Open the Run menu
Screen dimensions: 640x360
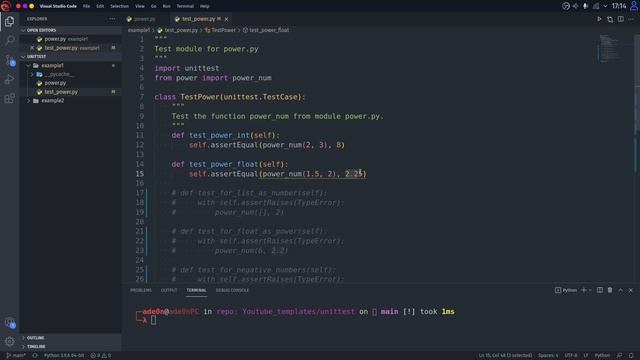click(167, 6)
